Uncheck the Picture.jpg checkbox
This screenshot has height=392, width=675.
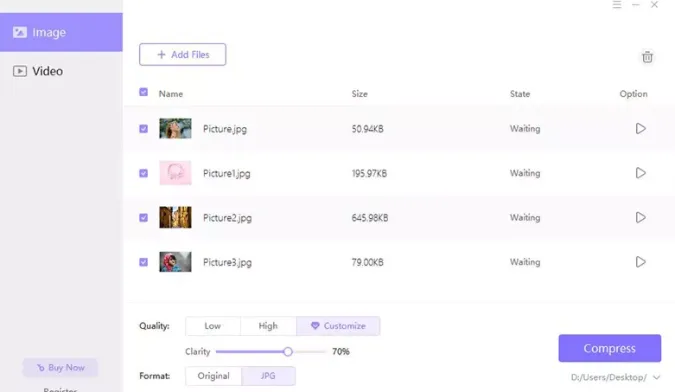tap(143, 129)
